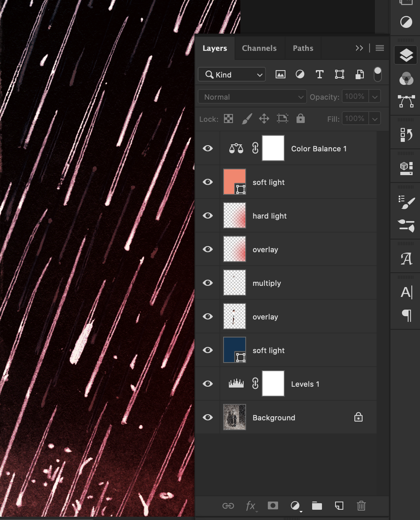The width and height of the screenshot is (420, 520).
Task: Select the Background layer name
Action: click(x=274, y=417)
